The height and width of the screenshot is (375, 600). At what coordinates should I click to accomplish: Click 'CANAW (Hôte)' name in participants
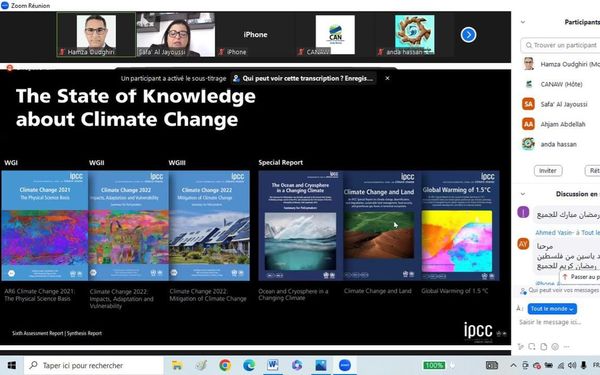[x=561, y=84]
